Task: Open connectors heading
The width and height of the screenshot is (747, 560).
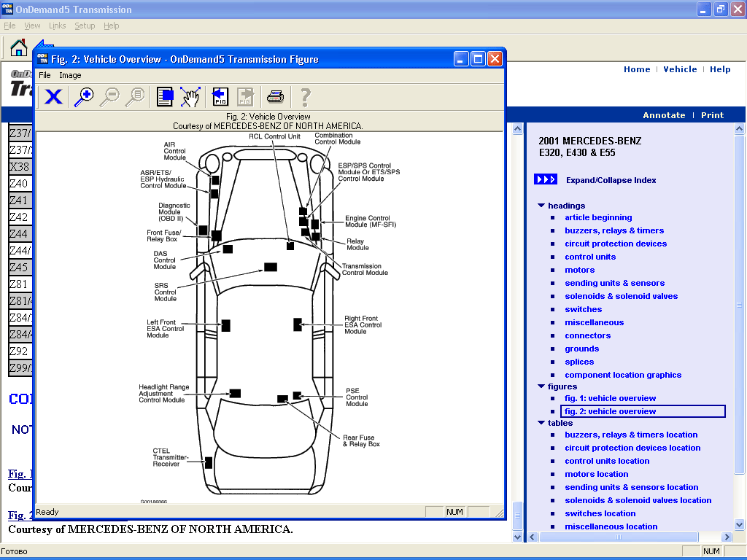Action: pos(587,335)
